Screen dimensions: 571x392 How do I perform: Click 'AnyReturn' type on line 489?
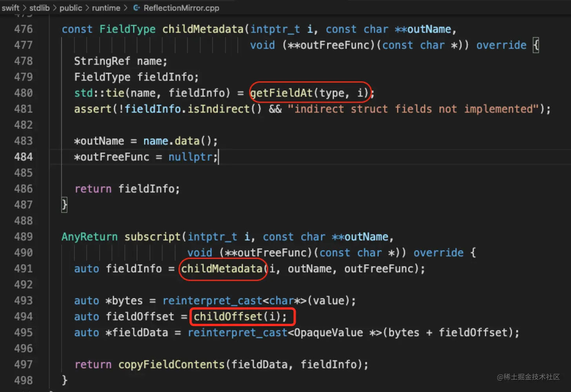[x=89, y=237]
